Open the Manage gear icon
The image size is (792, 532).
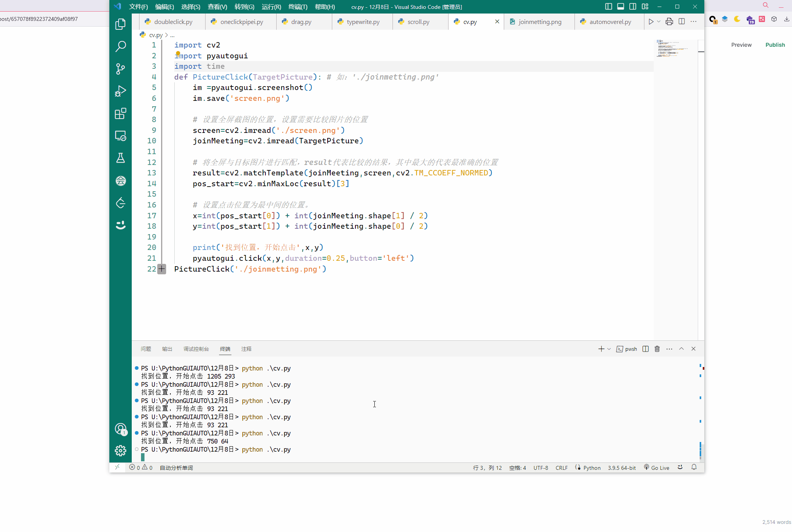coord(121,450)
